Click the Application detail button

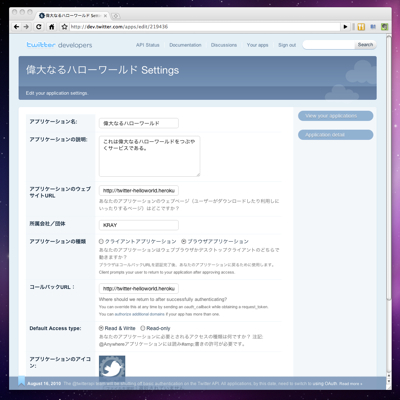tap(335, 135)
